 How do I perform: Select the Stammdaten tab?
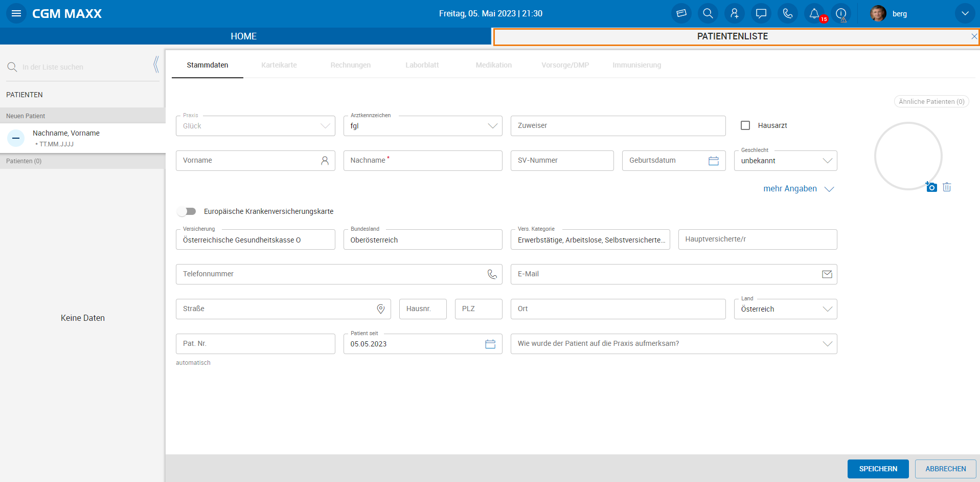click(208, 65)
